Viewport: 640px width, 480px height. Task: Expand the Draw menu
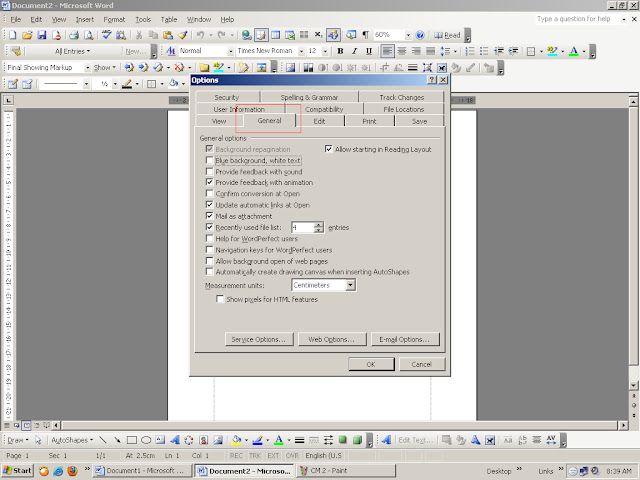pos(18,440)
